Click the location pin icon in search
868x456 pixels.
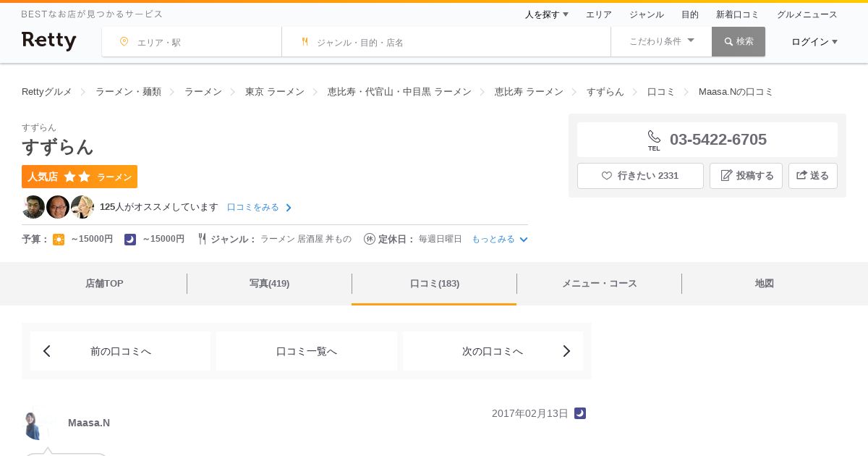click(124, 42)
